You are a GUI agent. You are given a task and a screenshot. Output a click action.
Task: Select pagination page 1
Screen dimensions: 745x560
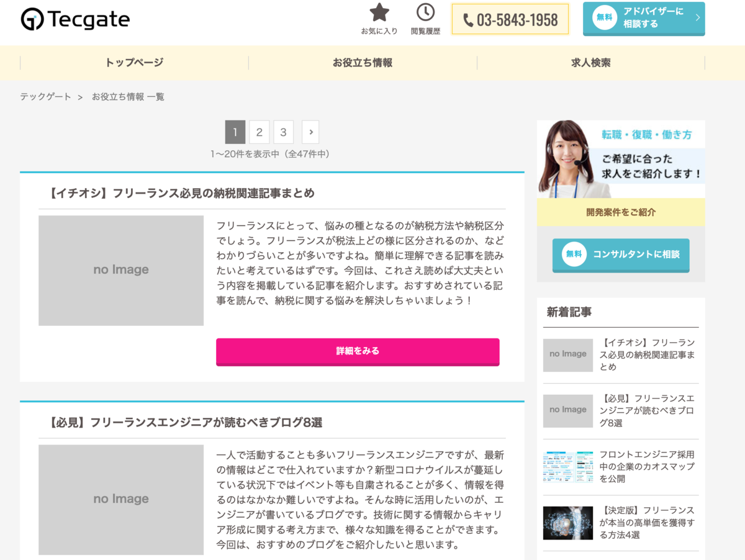pyautogui.click(x=235, y=132)
